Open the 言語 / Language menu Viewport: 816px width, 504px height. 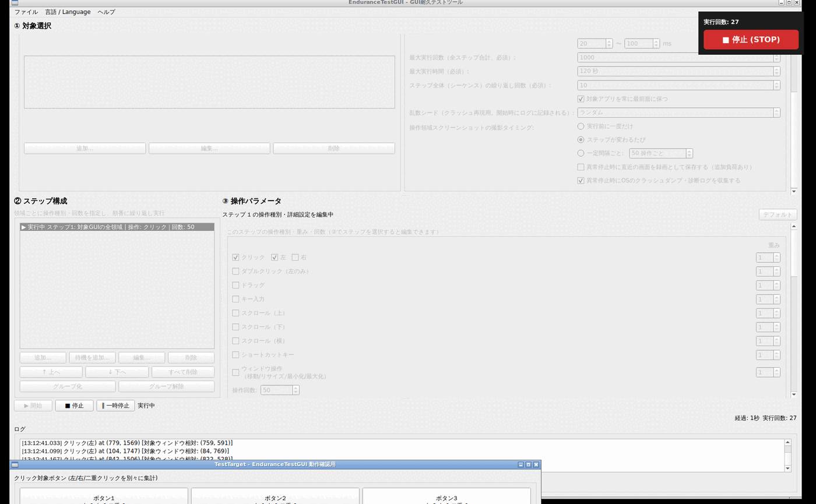coord(68,12)
